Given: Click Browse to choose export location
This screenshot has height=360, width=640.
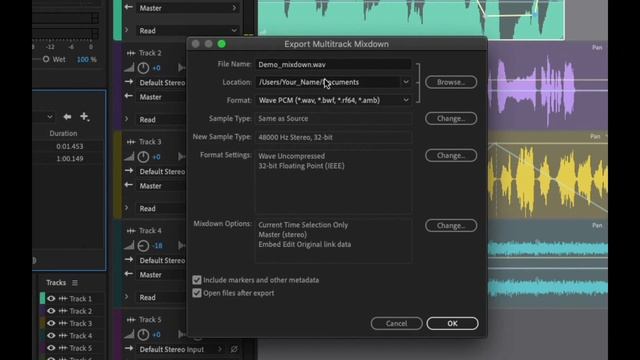Looking at the screenshot, I should [x=451, y=82].
